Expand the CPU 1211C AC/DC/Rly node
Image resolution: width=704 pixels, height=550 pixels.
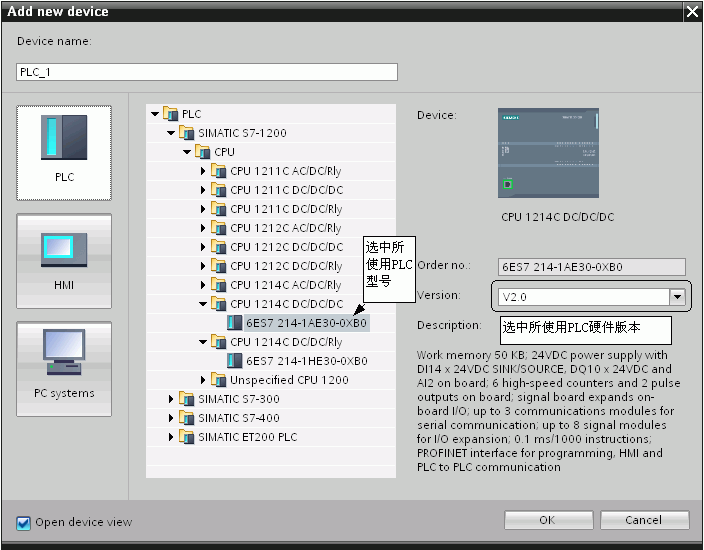point(202,171)
